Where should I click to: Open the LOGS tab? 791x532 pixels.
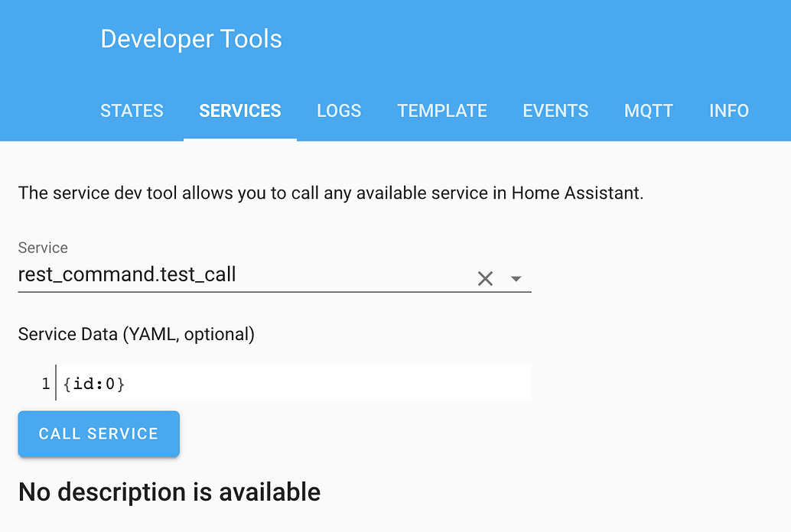[x=339, y=111]
